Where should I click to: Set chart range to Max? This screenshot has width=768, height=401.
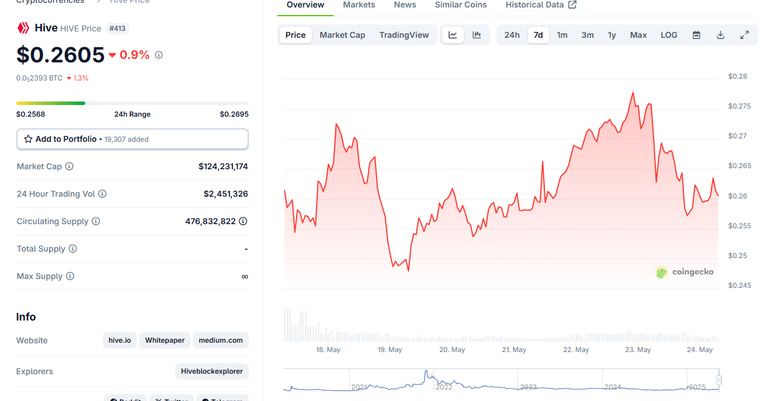[x=638, y=35]
